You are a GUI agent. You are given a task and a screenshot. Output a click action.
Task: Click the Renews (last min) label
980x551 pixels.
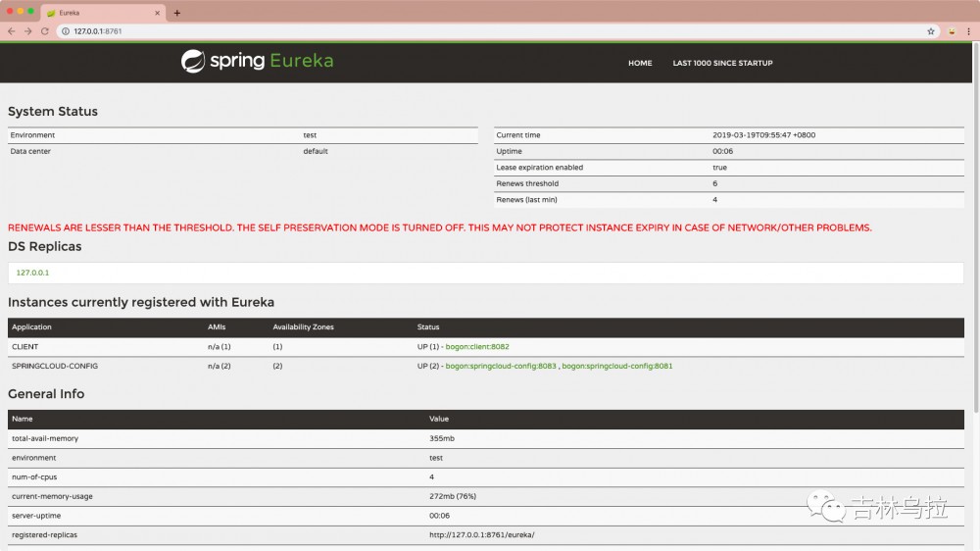click(526, 200)
